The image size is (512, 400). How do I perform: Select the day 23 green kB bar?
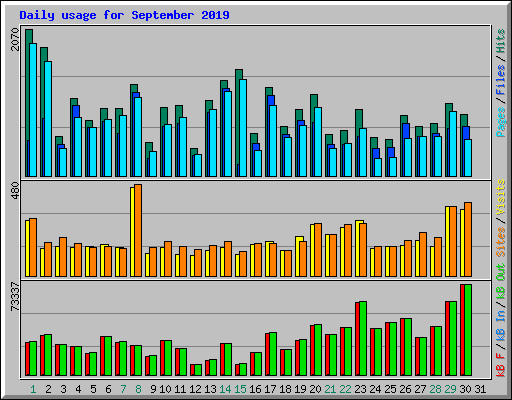tap(363, 339)
